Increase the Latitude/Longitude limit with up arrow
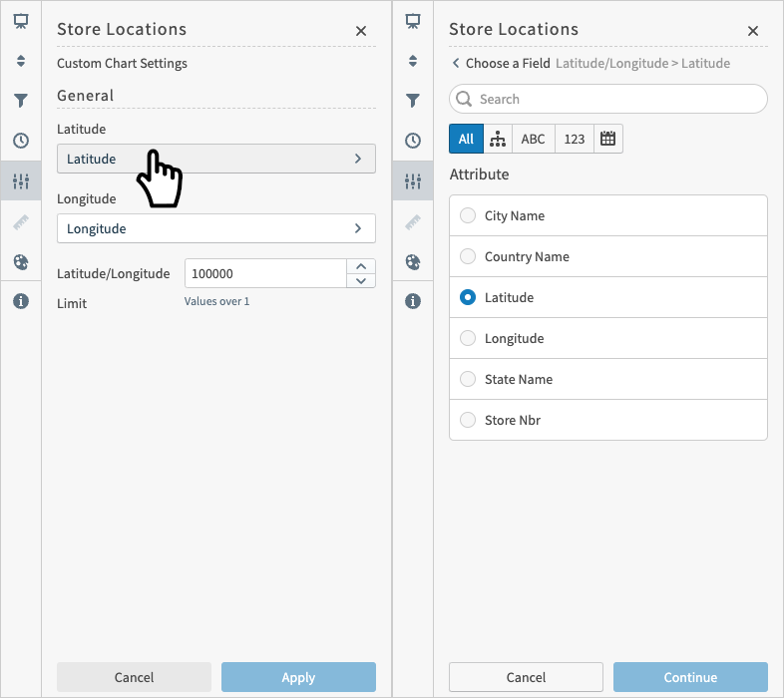Screen dimensions: 784x698 (x=360, y=266)
